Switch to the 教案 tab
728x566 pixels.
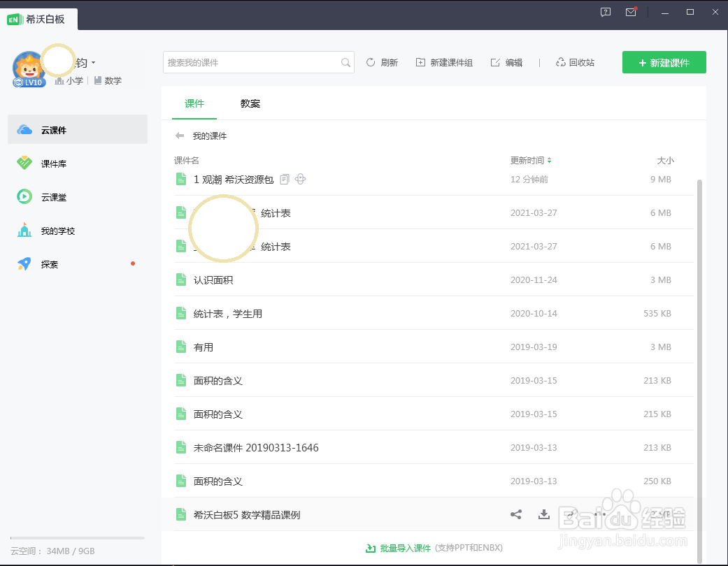[250, 103]
